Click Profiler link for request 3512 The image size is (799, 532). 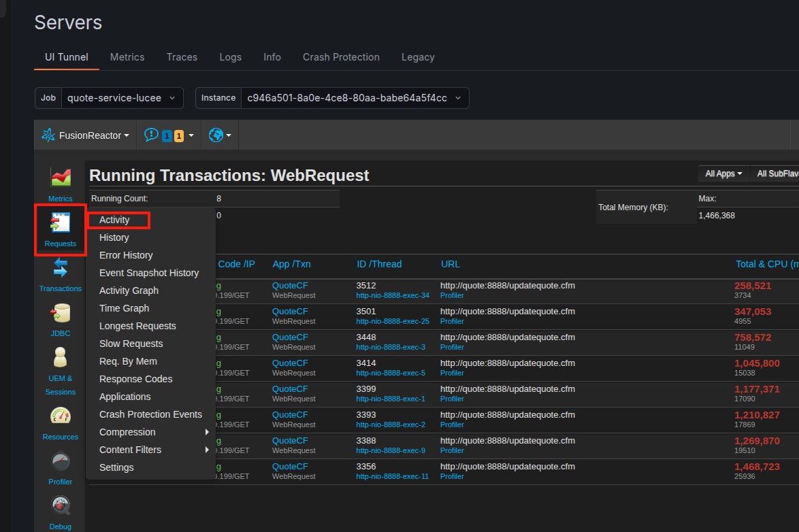[x=452, y=295]
